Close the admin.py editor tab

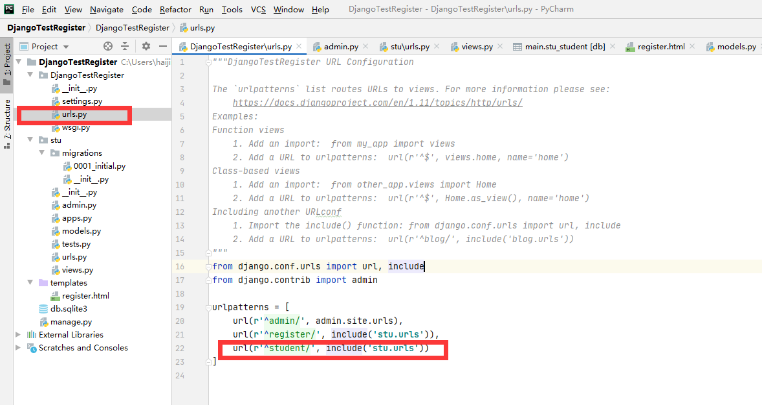365,46
